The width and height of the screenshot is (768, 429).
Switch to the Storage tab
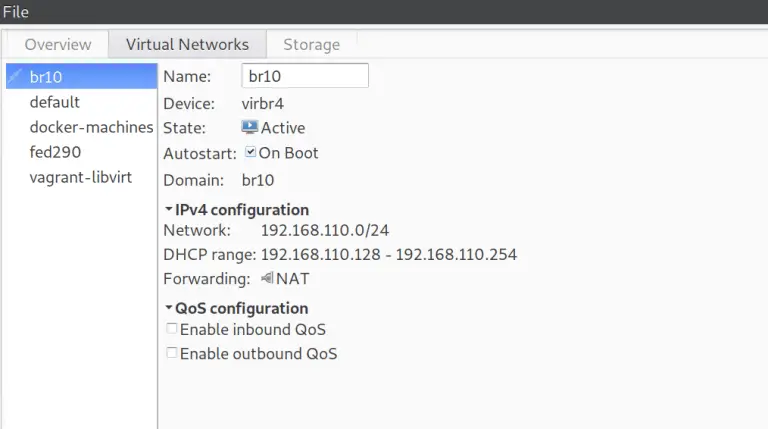pos(312,45)
